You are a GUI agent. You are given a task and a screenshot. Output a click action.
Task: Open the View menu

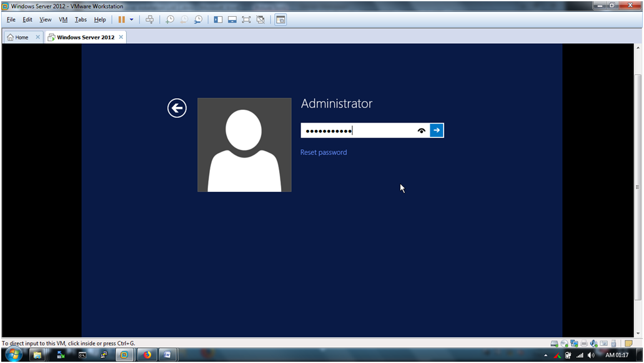[x=45, y=20]
